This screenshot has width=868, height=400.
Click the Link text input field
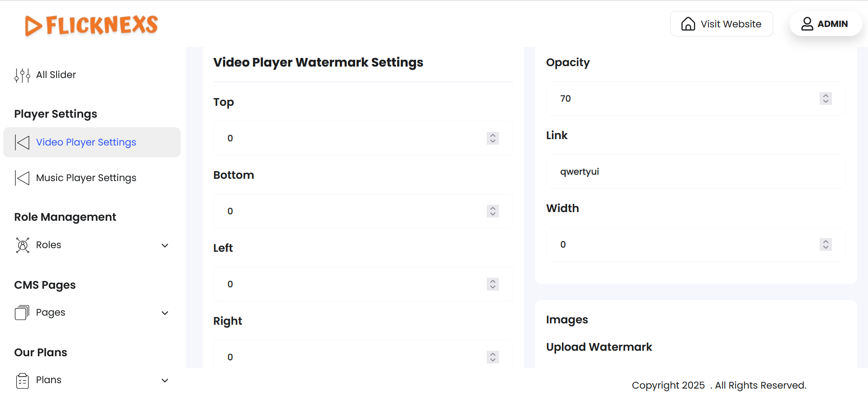[696, 171]
